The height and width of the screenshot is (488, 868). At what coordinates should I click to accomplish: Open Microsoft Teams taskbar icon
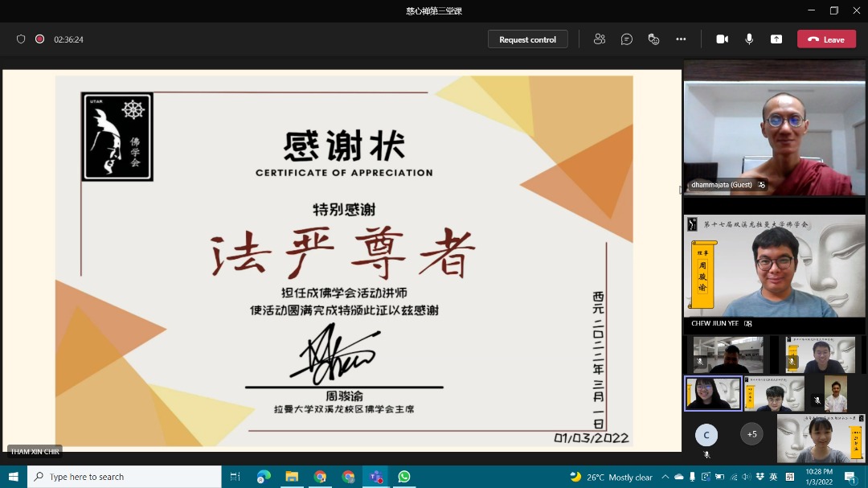pos(376,477)
